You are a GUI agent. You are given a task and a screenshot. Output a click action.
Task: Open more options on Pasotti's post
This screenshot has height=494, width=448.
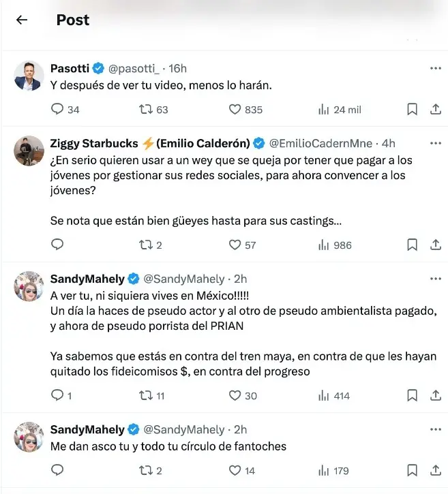(436, 69)
